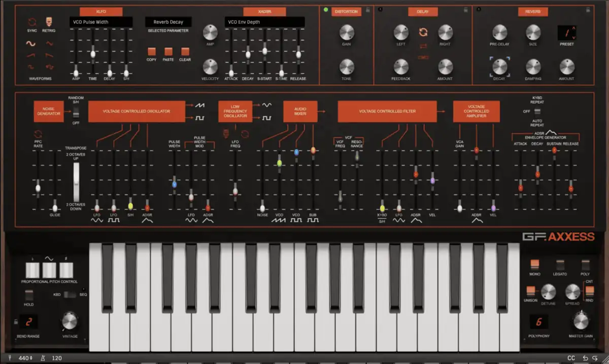Click the sawtooth waveform icon beside VCO
The image size is (609, 364).
coord(199,104)
